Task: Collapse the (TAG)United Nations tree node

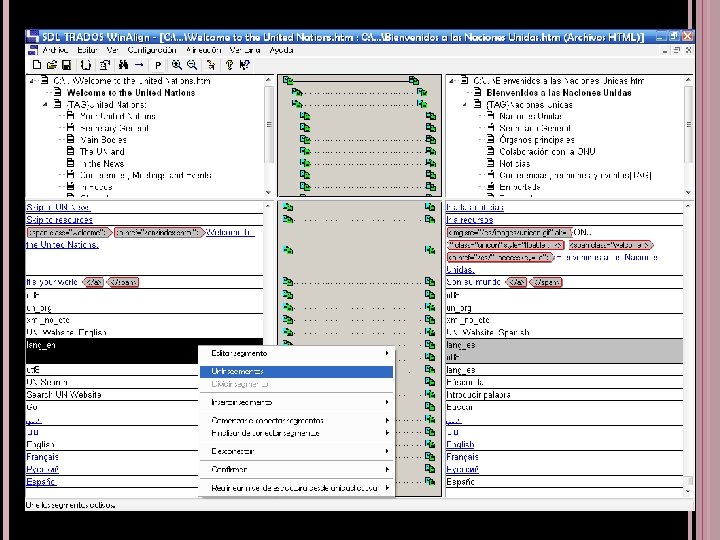Action: coord(45,104)
